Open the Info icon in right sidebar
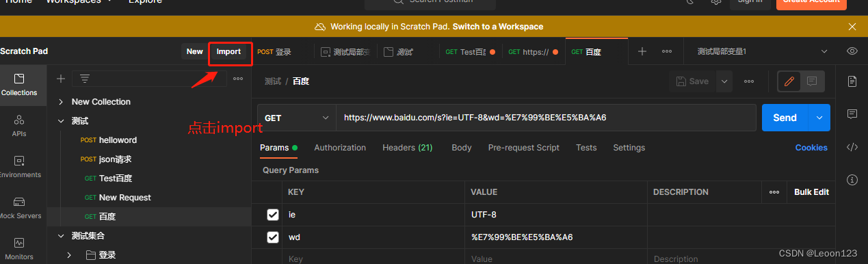 (x=852, y=180)
